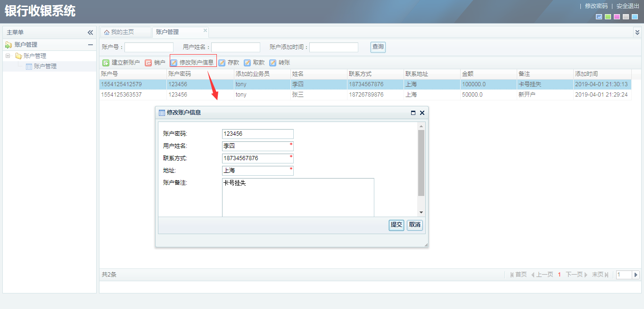
Task: Go to previous page 上一页
Action: coord(542,275)
